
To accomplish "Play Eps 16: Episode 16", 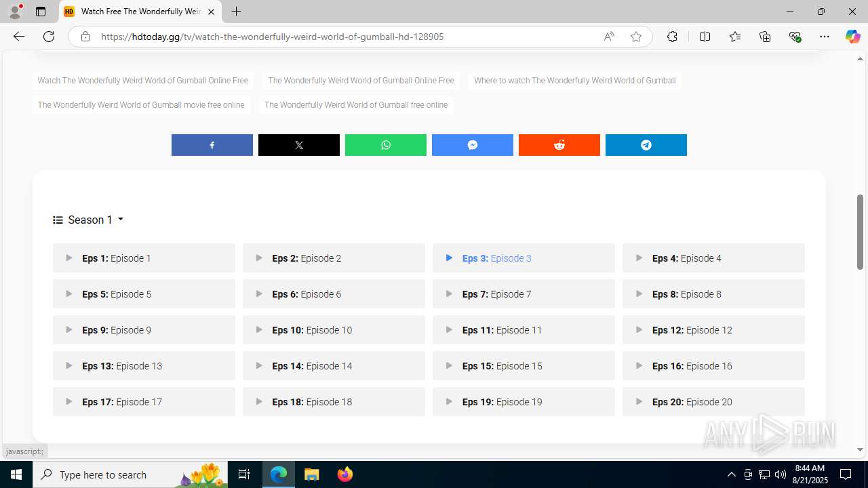I will [x=713, y=366].
